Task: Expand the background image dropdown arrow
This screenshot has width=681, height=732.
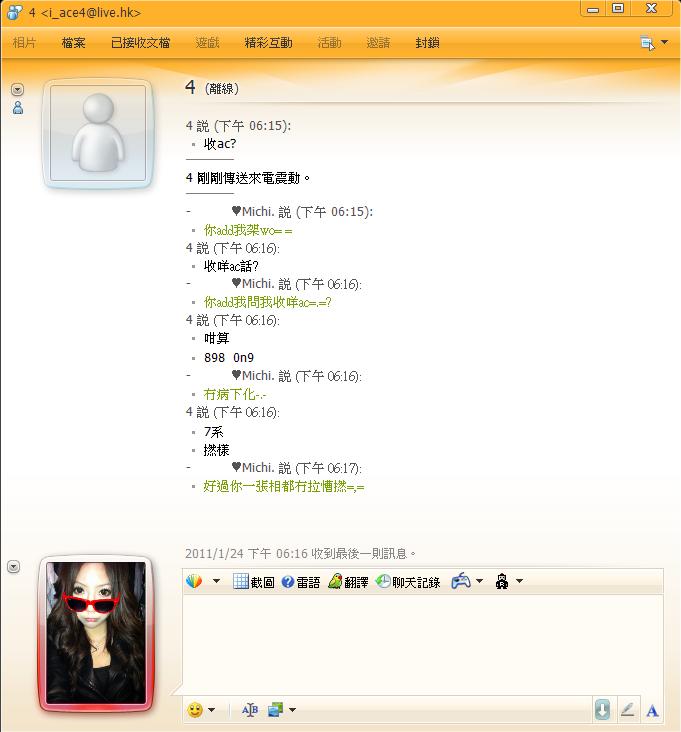Action: [x=292, y=710]
